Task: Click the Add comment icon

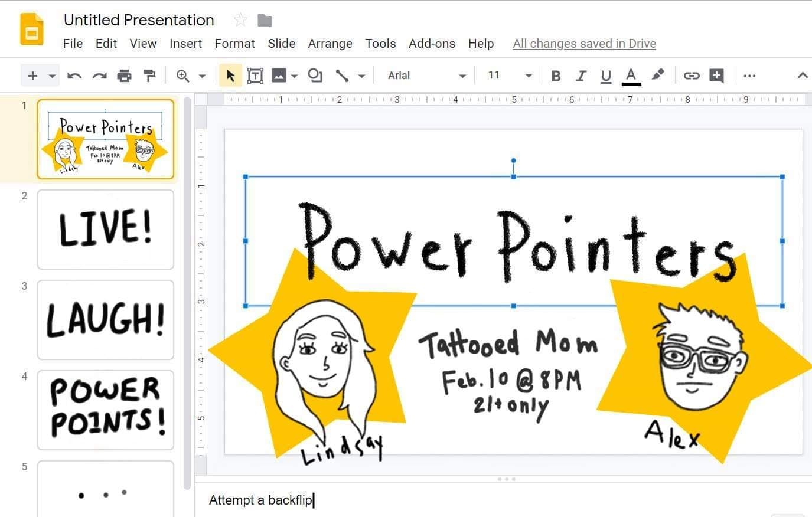Action: [x=716, y=76]
